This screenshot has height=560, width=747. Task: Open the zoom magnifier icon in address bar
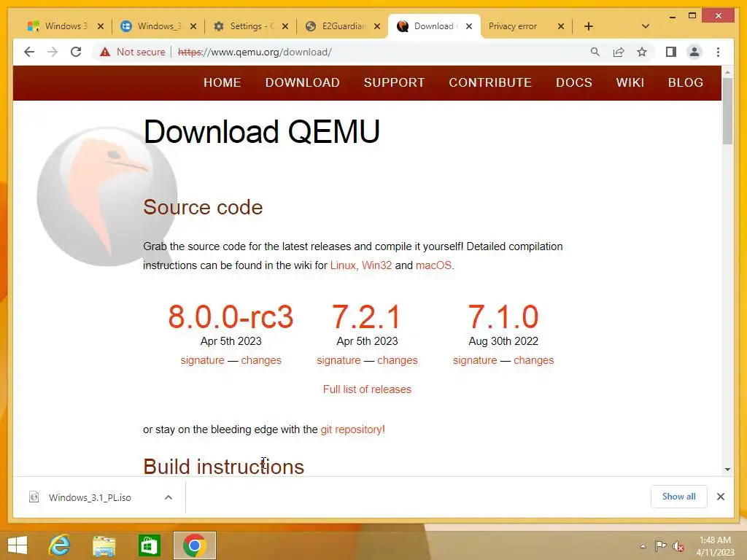tap(595, 52)
